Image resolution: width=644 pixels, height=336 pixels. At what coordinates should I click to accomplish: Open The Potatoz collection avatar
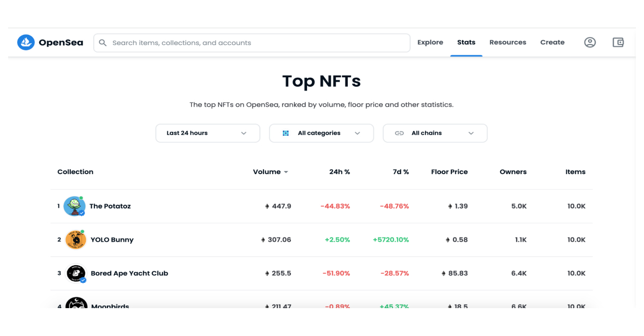(74, 206)
